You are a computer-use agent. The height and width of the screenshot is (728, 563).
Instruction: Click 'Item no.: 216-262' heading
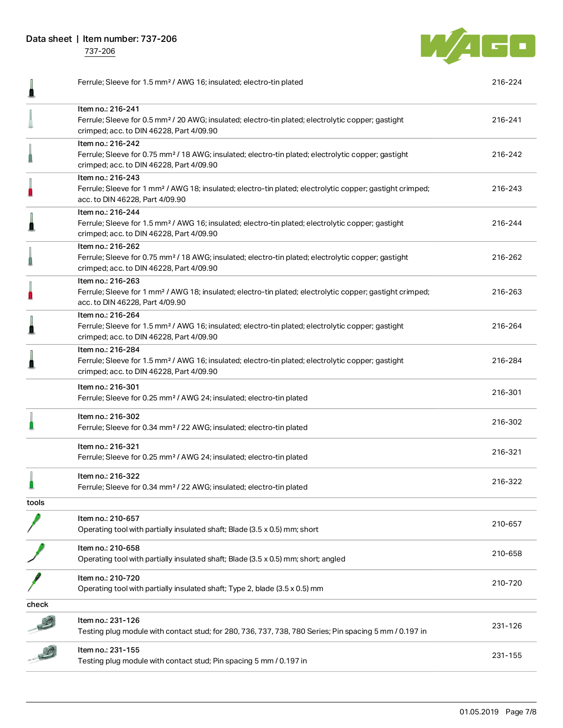pos(109,246)
